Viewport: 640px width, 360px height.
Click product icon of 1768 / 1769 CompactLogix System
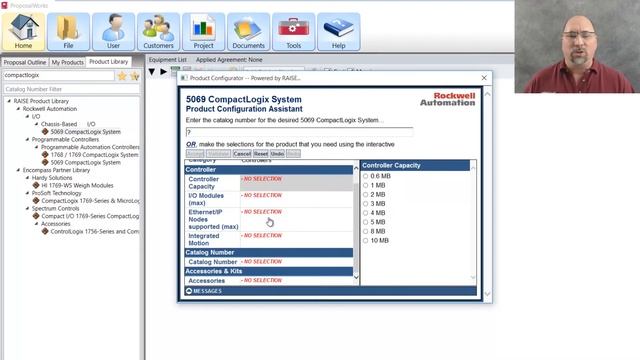(x=45, y=155)
